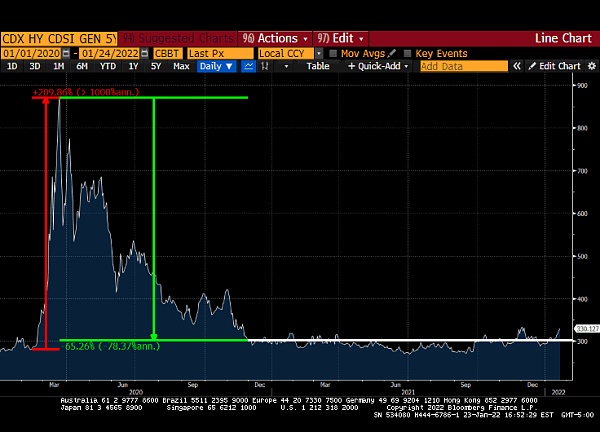Enable the Key Events checkbox

pyautogui.click(x=408, y=53)
